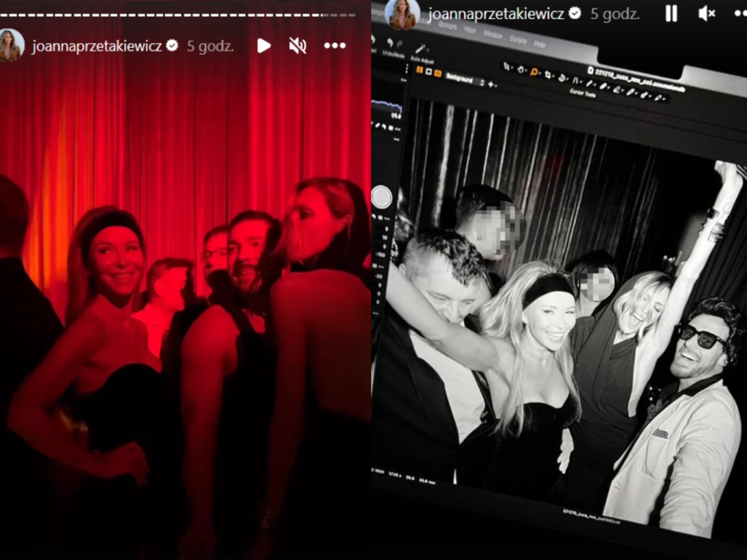Image resolution: width=747 pixels, height=560 pixels.
Task: Open more options on red-curtain story
Action: [334, 45]
